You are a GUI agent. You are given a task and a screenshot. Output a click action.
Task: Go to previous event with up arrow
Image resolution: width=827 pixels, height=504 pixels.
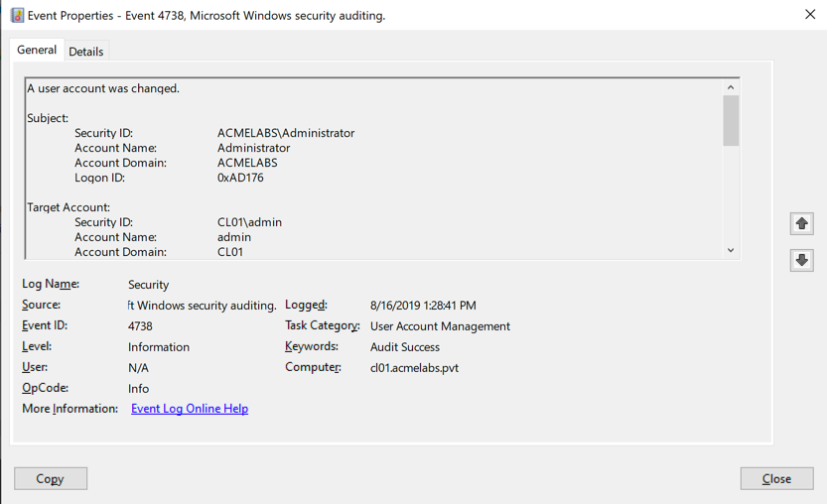point(802,223)
